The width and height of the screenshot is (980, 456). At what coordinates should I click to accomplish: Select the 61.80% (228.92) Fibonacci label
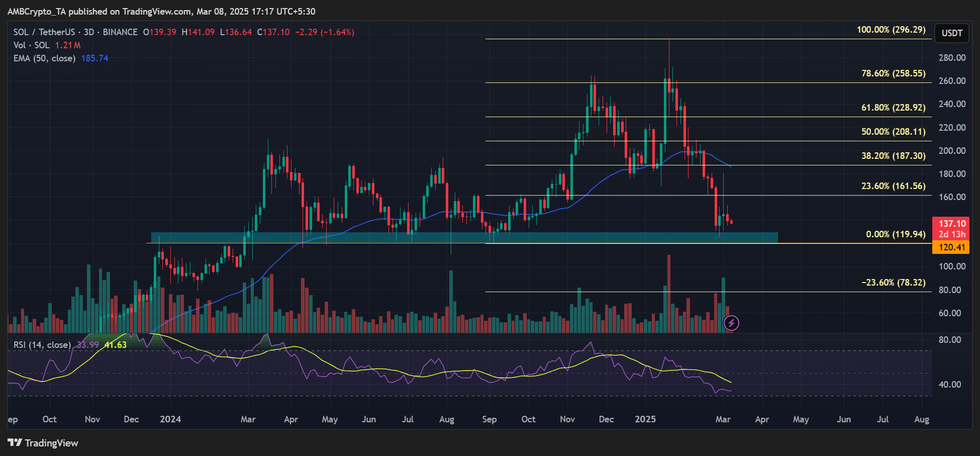[893, 108]
